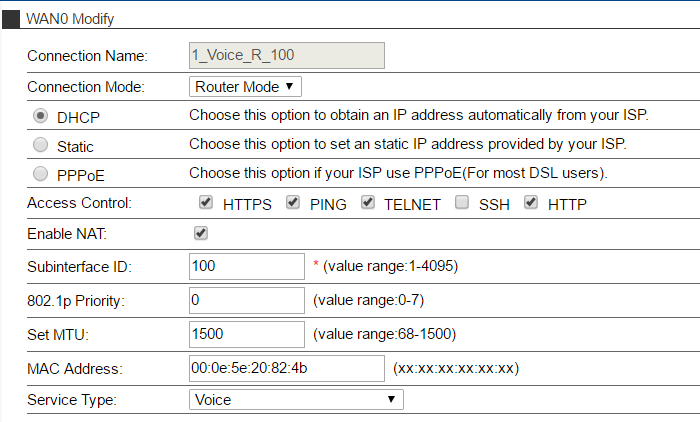Click the MAC Address text field
Screen dimensions: 700x422
tap(287, 368)
